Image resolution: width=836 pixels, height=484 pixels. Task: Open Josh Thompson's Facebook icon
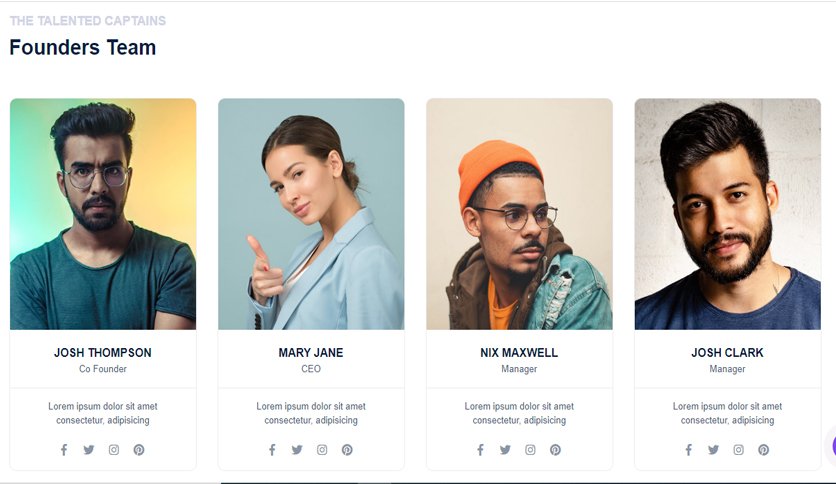point(64,450)
